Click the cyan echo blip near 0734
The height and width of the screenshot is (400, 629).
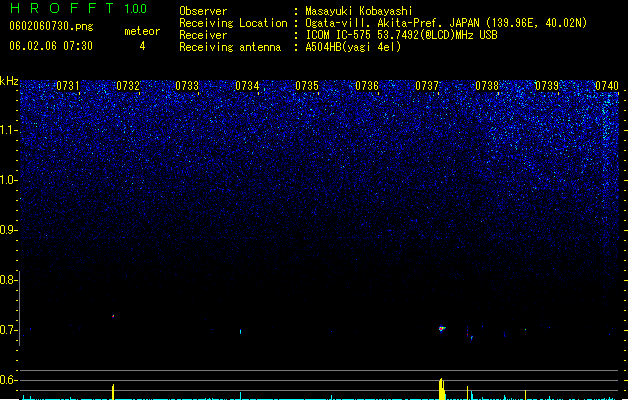[x=240, y=331]
